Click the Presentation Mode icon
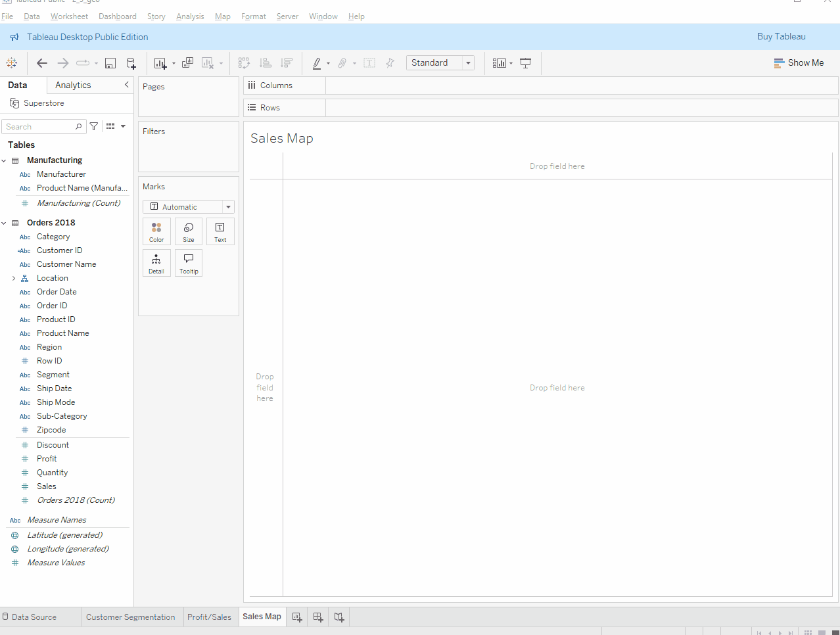Screen dimensions: 840x635 click(526, 63)
